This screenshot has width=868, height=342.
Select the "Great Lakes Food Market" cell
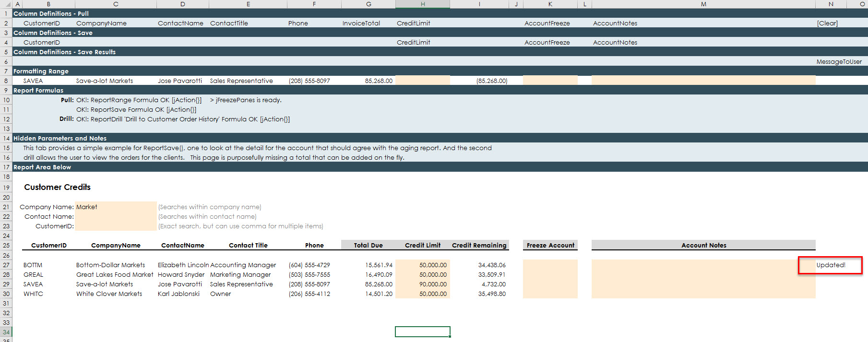coord(115,274)
